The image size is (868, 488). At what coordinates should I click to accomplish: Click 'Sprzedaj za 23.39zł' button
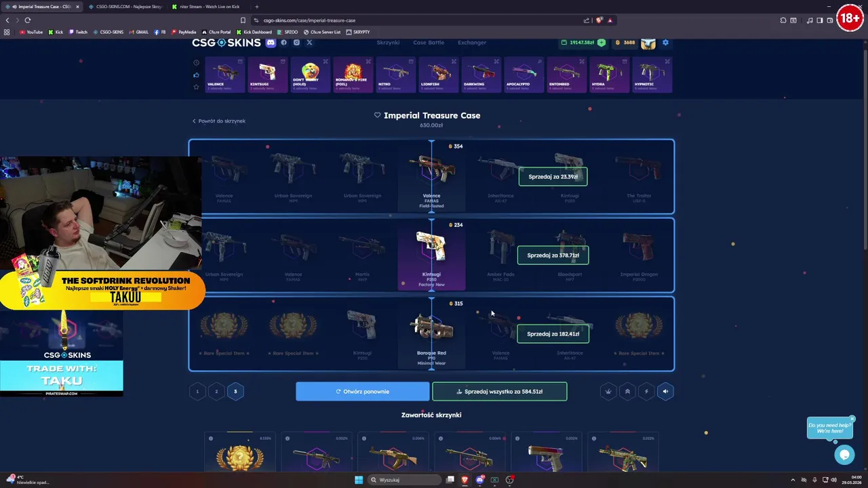point(553,176)
